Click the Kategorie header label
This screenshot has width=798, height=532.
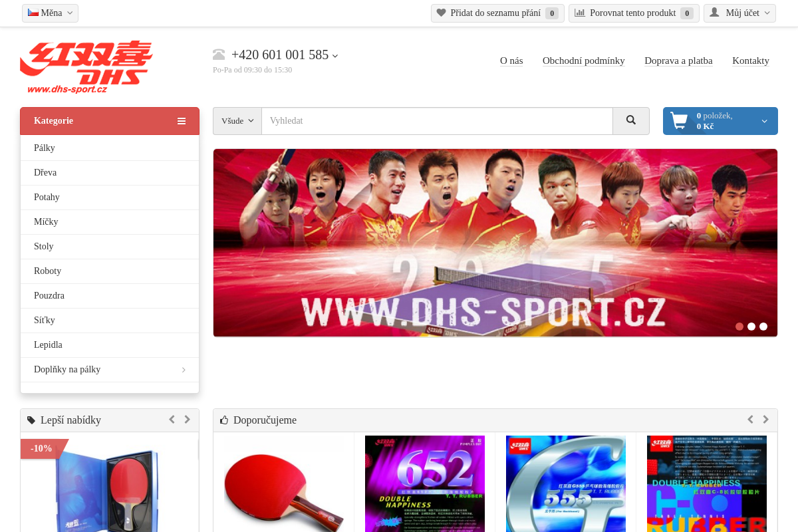(x=53, y=121)
